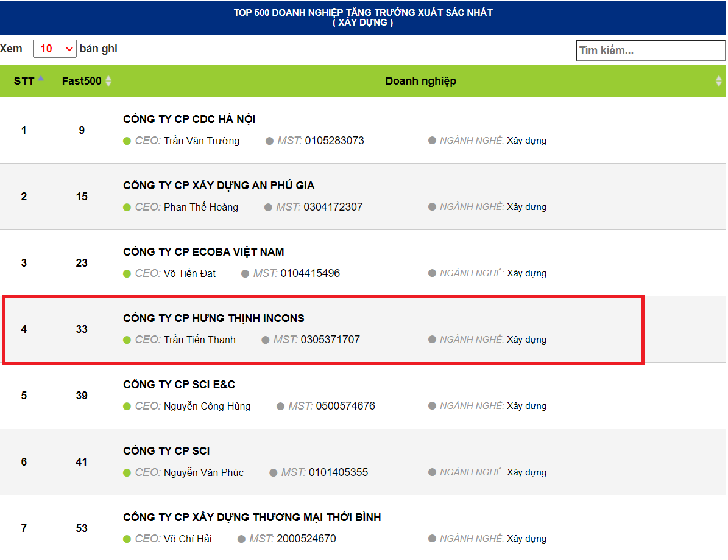Image resolution: width=728 pixels, height=560 pixels.
Task: Click the gray dot beside MST 2000524670
Action: [x=241, y=539]
